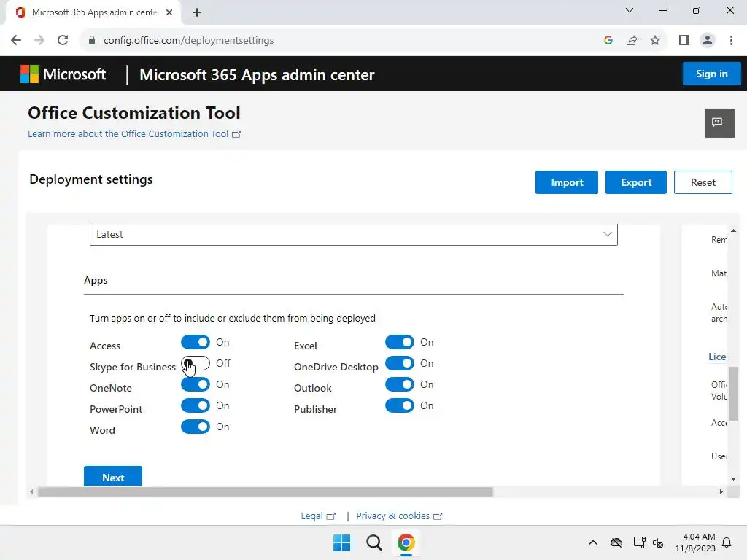Image resolution: width=747 pixels, height=560 pixels.
Task: Open the notifications bell icon
Action: [x=727, y=542]
